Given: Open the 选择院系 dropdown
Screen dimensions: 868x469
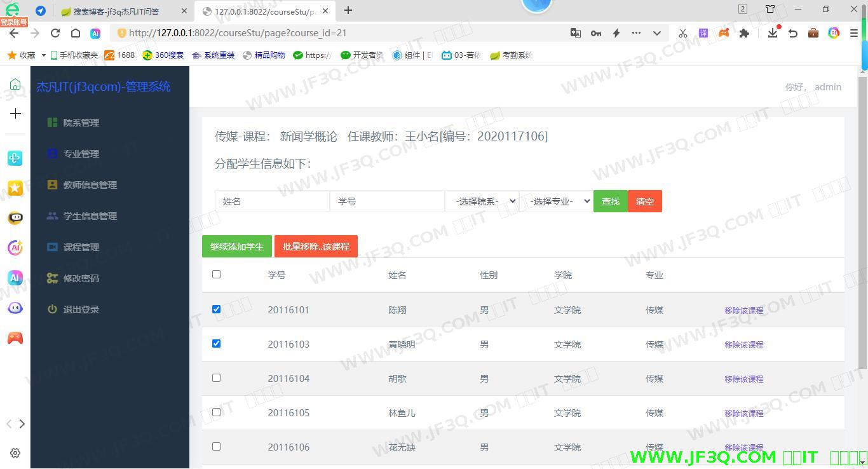Looking at the screenshot, I should pos(482,201).
